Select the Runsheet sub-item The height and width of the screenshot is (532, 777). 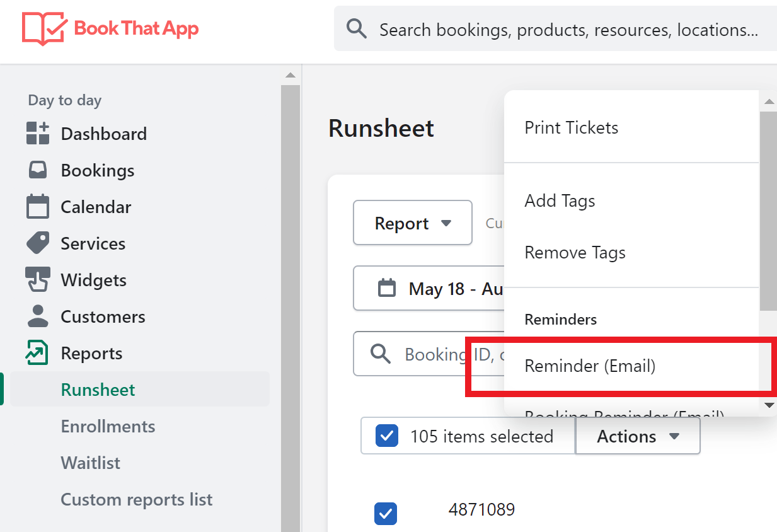coord(140,390)
